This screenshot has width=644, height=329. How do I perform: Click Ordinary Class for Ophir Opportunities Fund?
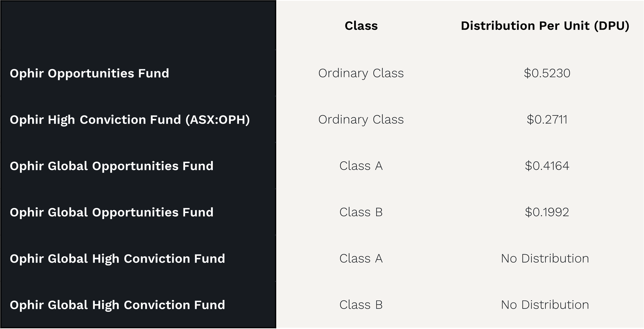[361, 73]
